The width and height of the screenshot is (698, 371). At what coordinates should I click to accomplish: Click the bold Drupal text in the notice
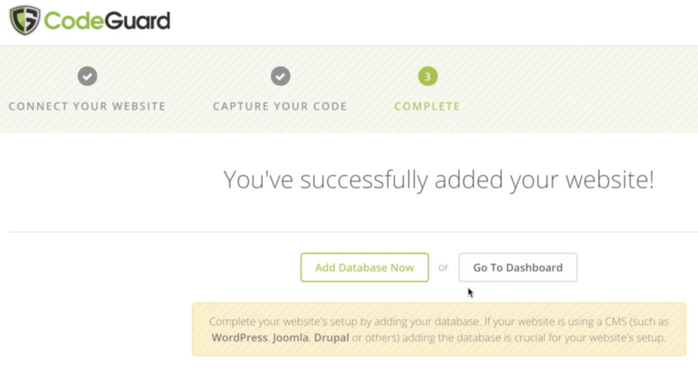[332, 338]
